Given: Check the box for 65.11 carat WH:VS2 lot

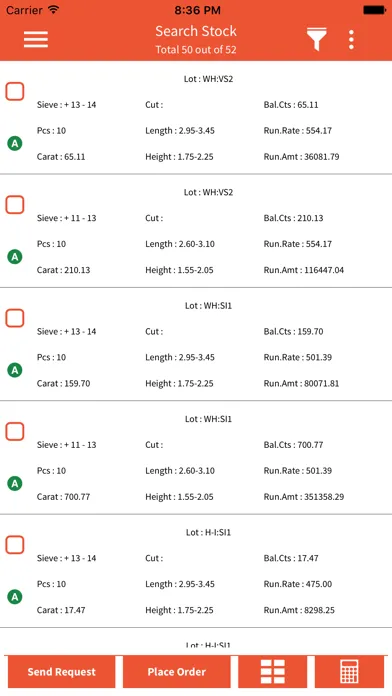Looking at the screenshot, I should (15, 91).
